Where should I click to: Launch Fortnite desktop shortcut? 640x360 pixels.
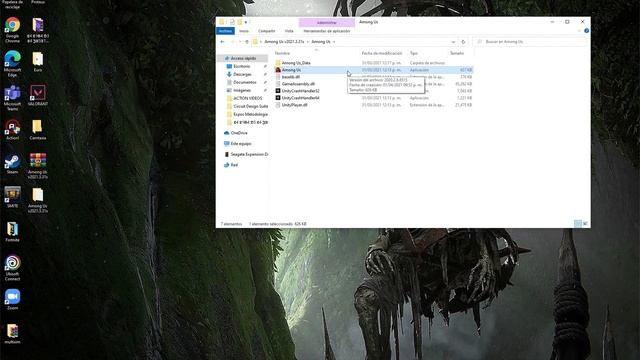tap(12, 232)
